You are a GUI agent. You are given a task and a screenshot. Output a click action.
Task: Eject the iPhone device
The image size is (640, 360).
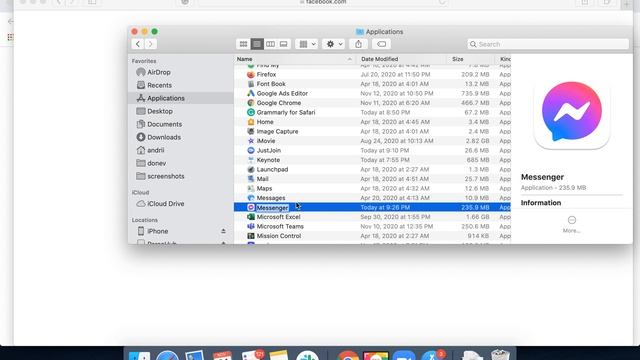pos(223,231)
